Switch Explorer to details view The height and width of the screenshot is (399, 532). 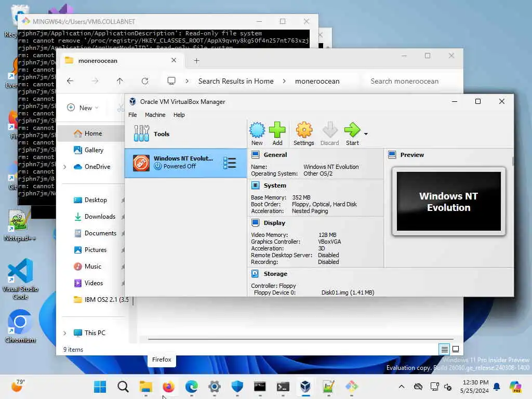(445, 349)
